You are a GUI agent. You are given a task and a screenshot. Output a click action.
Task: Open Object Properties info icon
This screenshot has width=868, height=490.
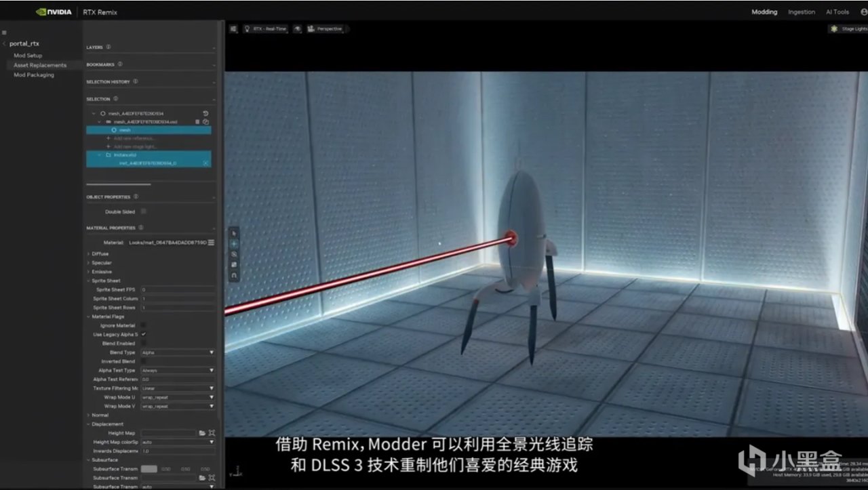136,197
